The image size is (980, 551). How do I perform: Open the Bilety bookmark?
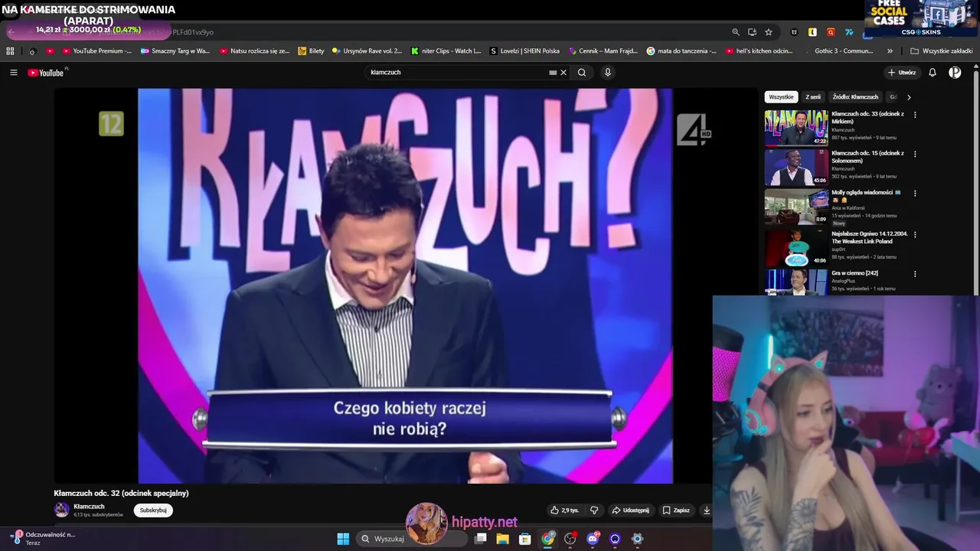coord(312,51)
